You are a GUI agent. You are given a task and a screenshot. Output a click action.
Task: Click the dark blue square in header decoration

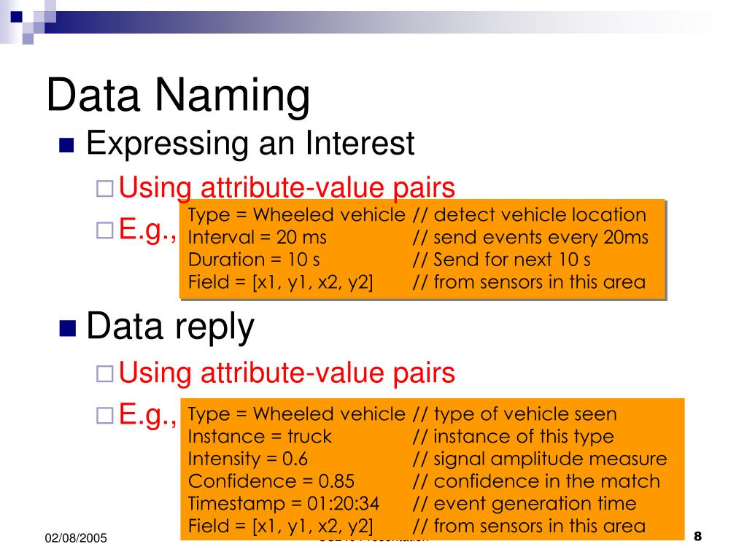pyautogui.click(x=16, y=17)
